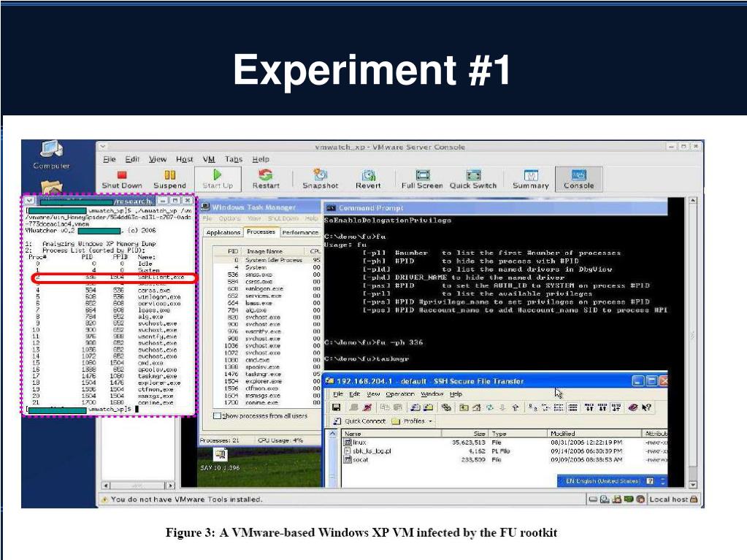Click the sound device status icon
Screen dimensions: 747x560
tap(640, 499)
